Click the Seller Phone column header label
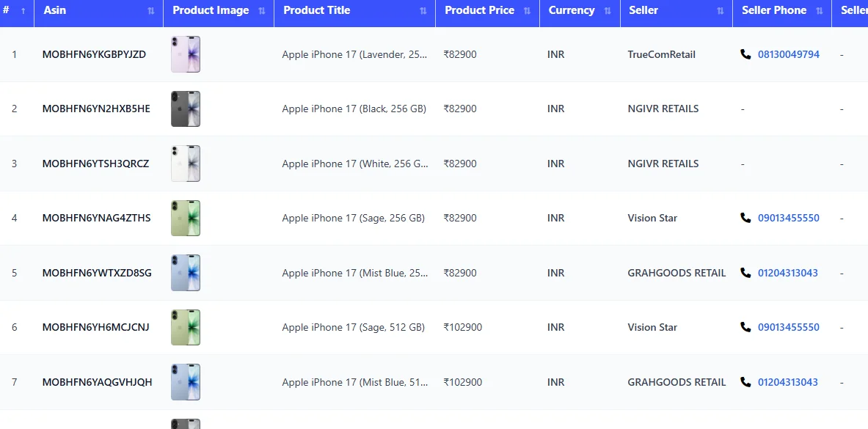This screenshot has height=429, width=868. tap(774, 10)
